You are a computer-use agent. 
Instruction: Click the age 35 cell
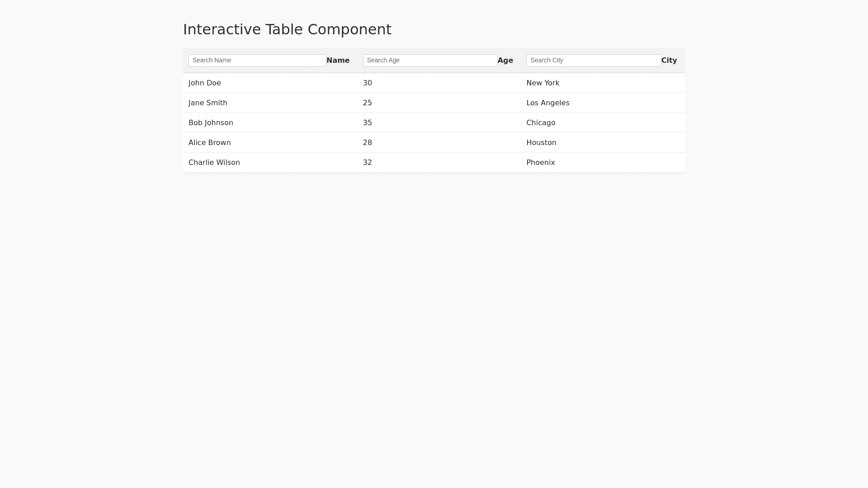367,123
